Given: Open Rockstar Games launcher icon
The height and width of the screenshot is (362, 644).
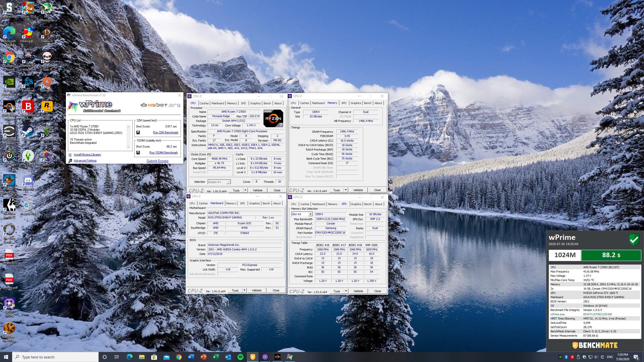Looking at the screenshot, I should (47, 111).
